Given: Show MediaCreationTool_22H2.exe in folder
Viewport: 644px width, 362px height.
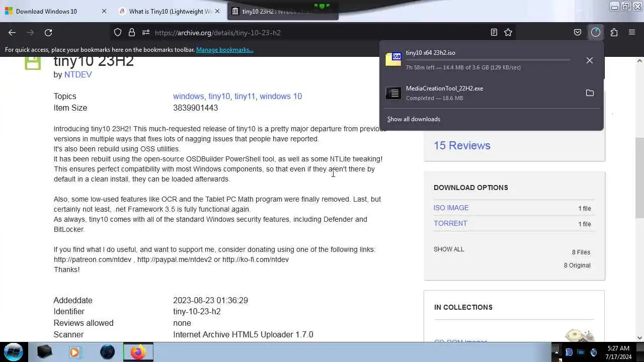Looking at the screenshot, I should [x=590, y=93].
